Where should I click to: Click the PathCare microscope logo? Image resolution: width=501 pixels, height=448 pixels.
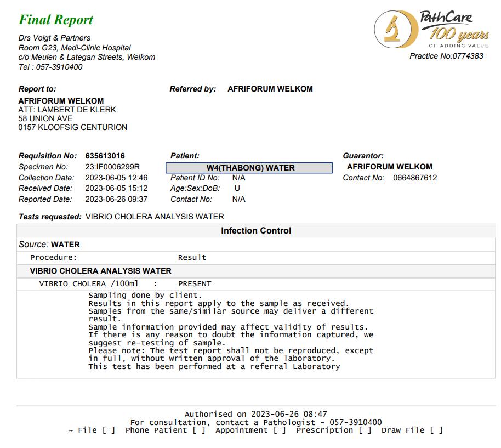396,29
